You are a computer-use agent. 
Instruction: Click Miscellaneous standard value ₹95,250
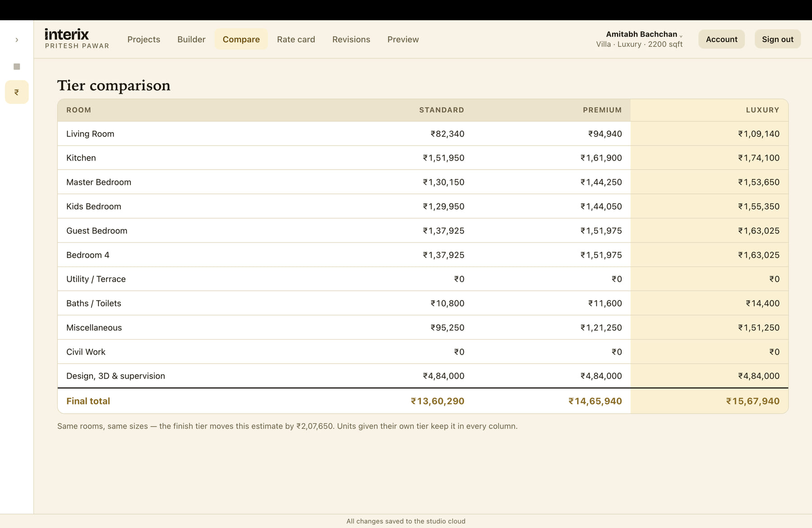[447, 328]
